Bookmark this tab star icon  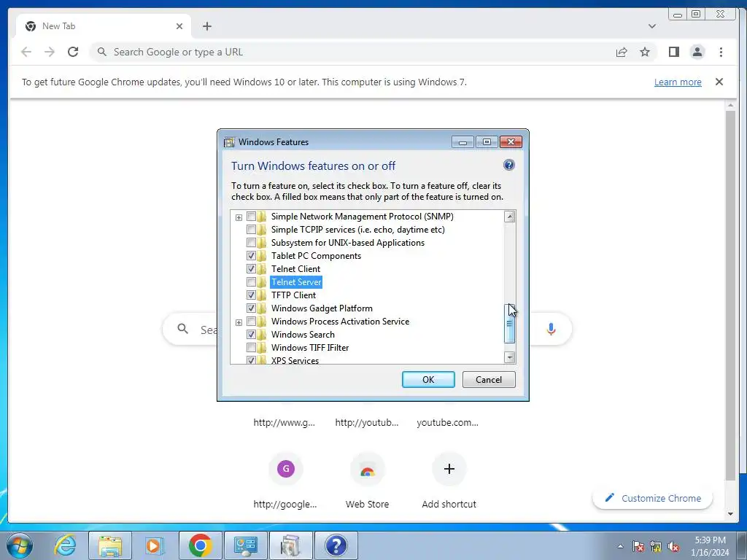[645, 52]
